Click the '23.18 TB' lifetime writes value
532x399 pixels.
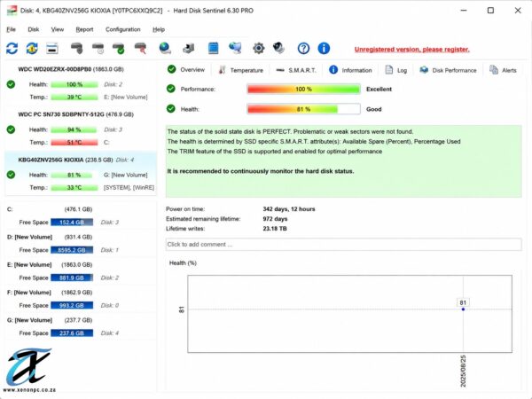click(275, 229)
